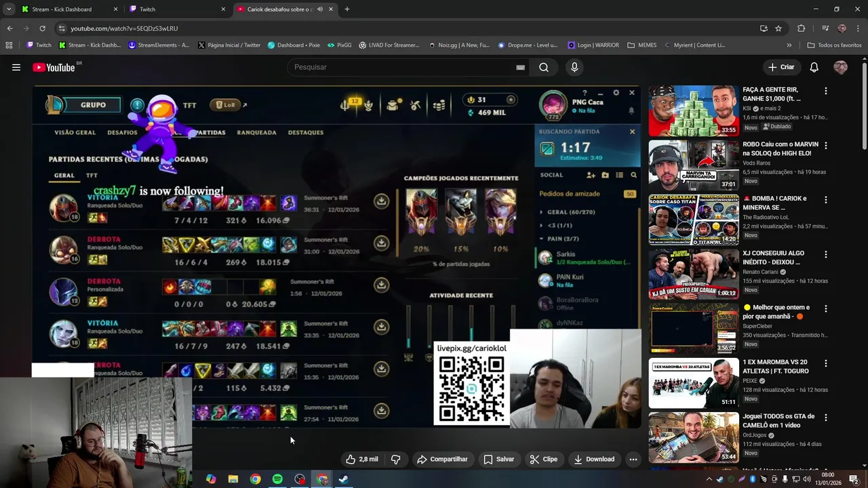Create a Clipe of the video
The image size is (868, 488).
pos(543,459)
